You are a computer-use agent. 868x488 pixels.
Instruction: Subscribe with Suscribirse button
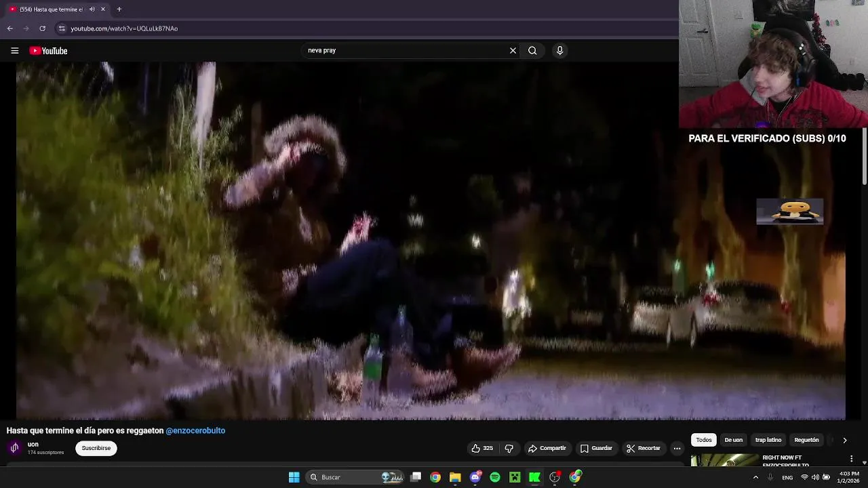coord(96,448)
